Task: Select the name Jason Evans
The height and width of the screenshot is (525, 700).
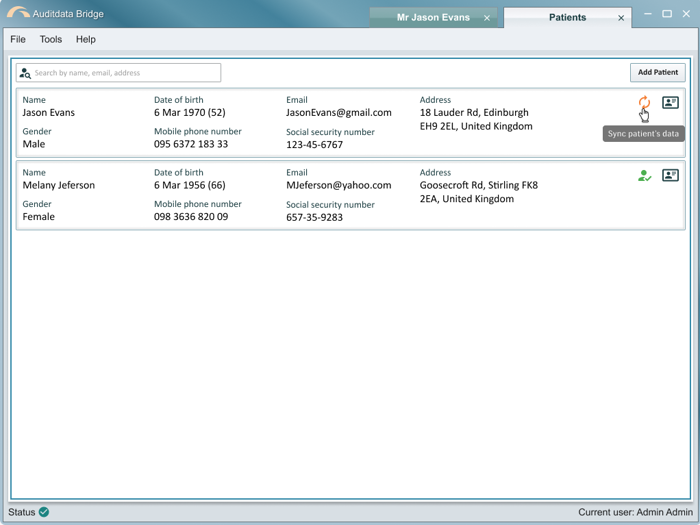Action: [49, 112]
